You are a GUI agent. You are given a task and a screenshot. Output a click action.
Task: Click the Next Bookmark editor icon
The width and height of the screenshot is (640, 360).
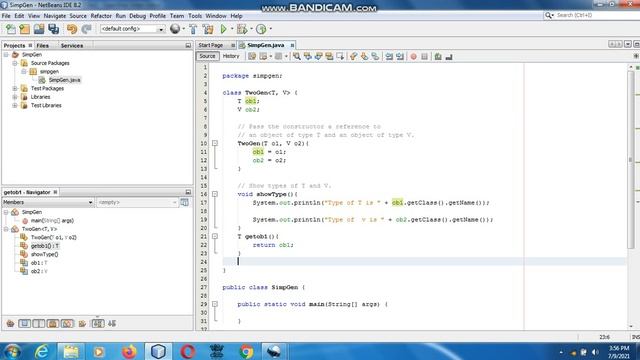click(x=364, y=56)
